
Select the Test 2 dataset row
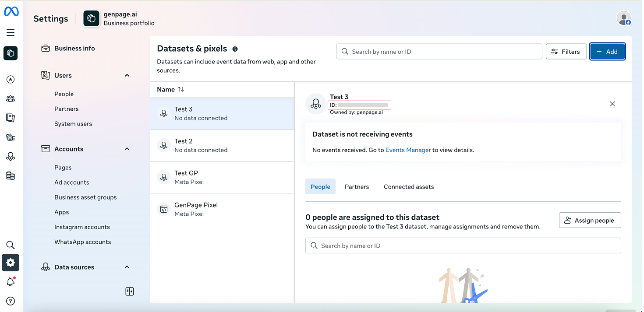tap(222, 145)
